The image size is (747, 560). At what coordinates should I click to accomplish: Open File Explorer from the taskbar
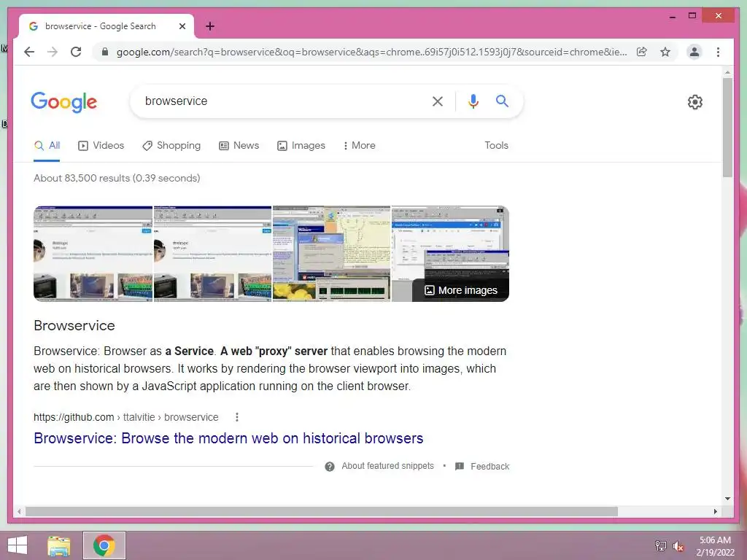click(x=59, y=545)
